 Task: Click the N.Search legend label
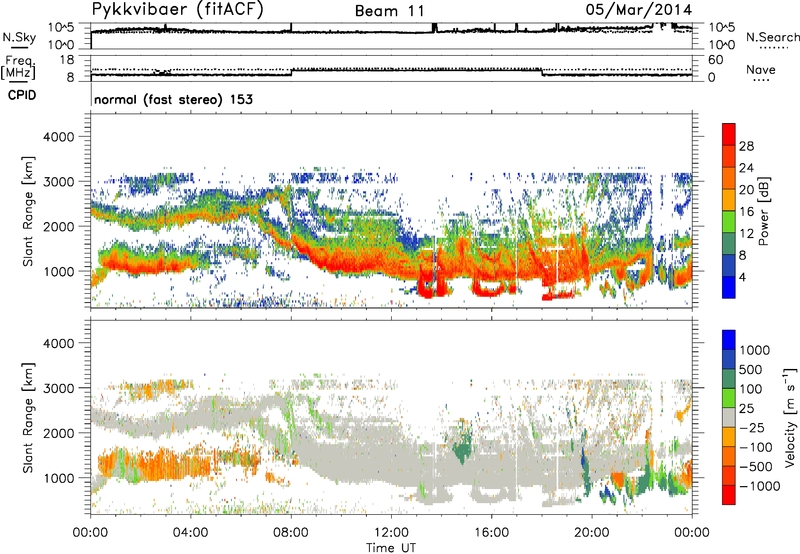coord(772,37)
